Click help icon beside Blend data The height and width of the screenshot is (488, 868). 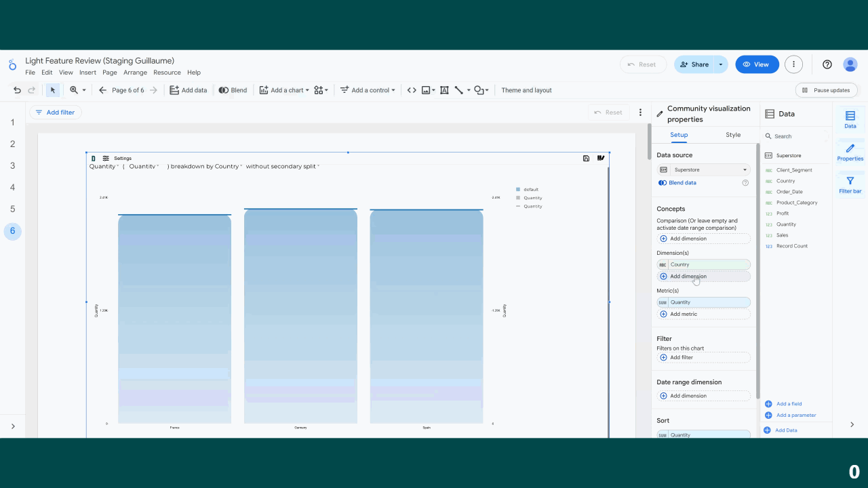(745, 183)
